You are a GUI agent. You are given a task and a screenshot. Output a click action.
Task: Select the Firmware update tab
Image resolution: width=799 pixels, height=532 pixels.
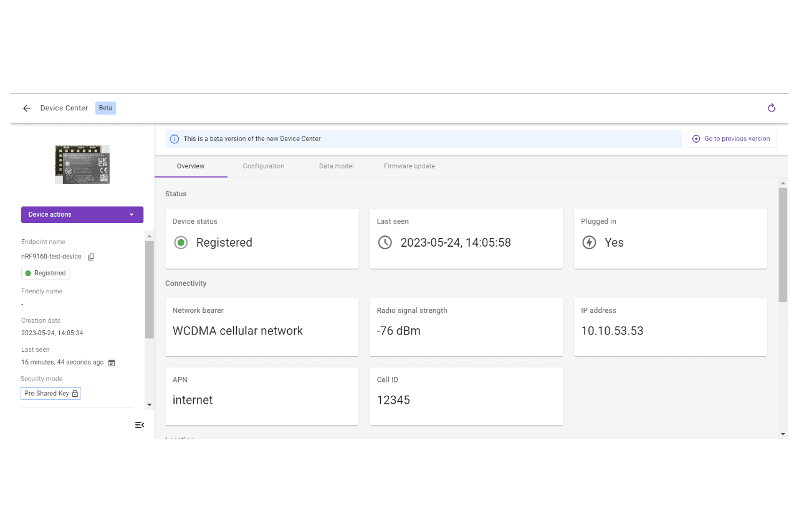point(409,166)
